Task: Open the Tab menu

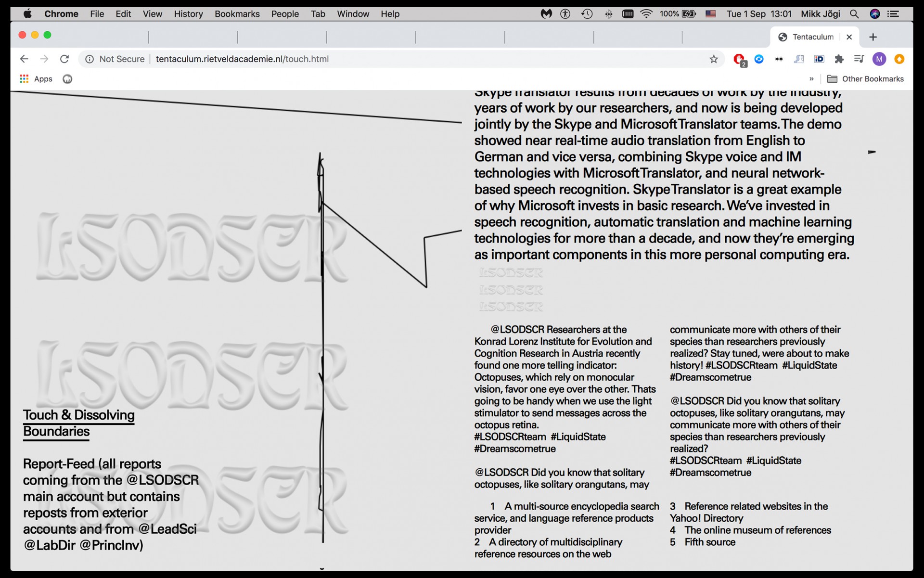Action: coord(318,14)
